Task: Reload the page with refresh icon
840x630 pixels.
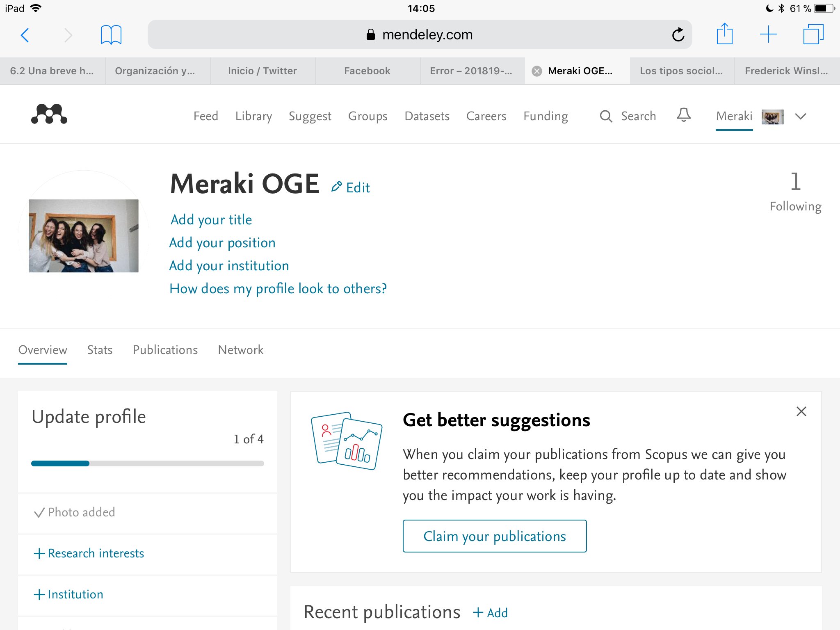Action: click(x=678, y=35)
